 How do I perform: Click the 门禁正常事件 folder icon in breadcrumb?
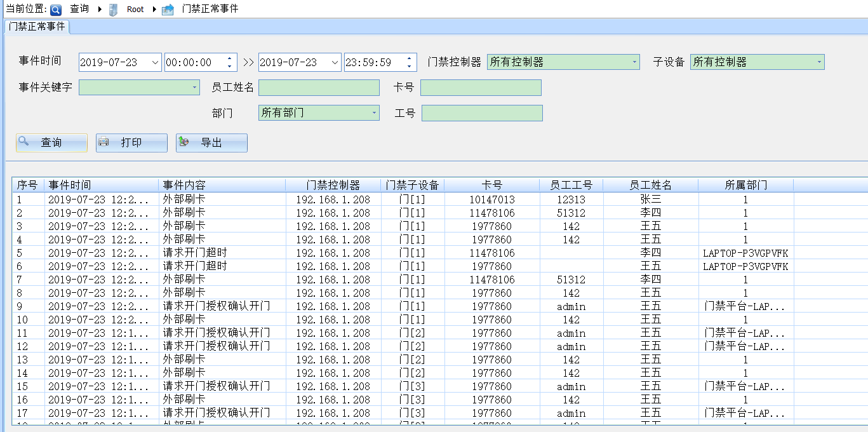tap(168, 10)
